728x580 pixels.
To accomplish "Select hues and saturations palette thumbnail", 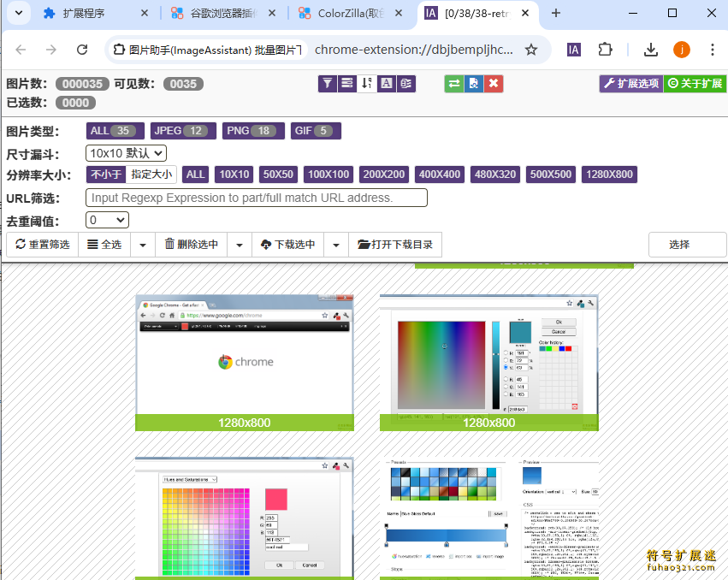I will (245, 518).
